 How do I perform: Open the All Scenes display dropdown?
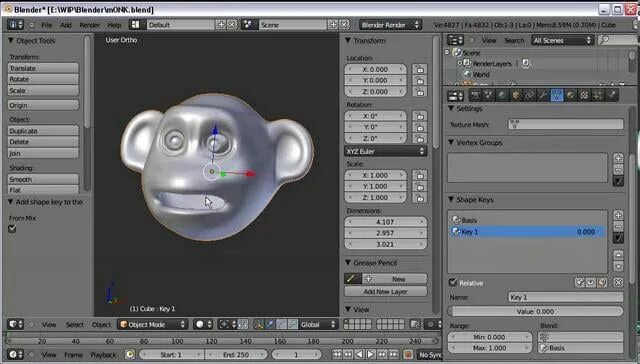(x=562, y=40)
